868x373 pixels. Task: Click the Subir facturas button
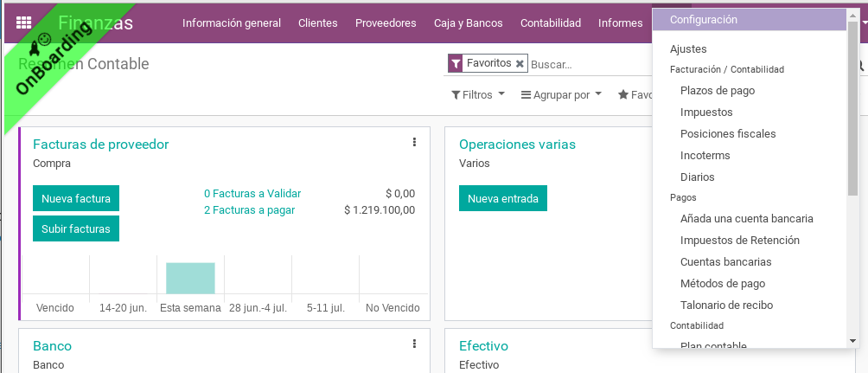[x=76, y=228]
